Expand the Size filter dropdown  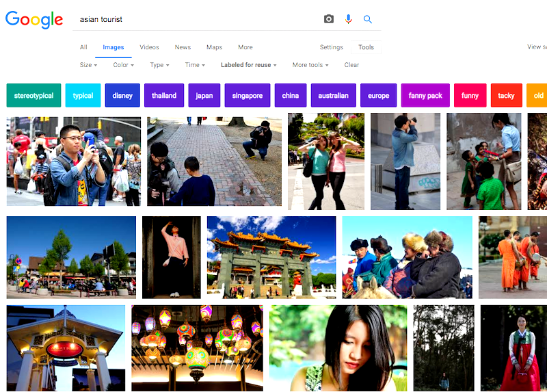coord(88,65)
